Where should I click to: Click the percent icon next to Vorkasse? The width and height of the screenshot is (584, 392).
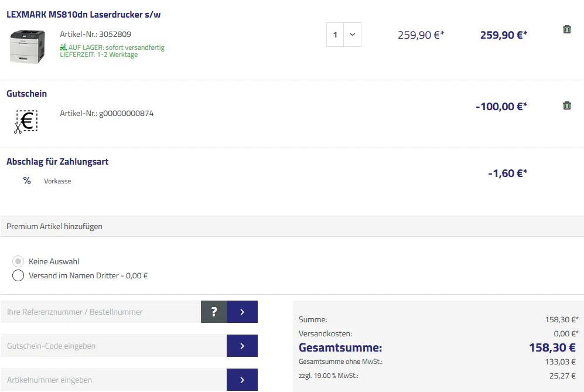point(27,180)
